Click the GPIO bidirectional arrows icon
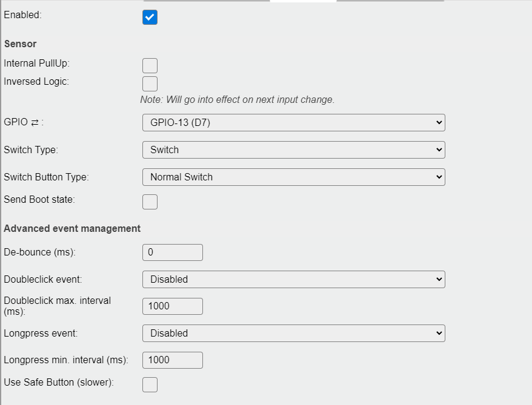The width and height of the screenshot is (532, 405). (35, 122)
